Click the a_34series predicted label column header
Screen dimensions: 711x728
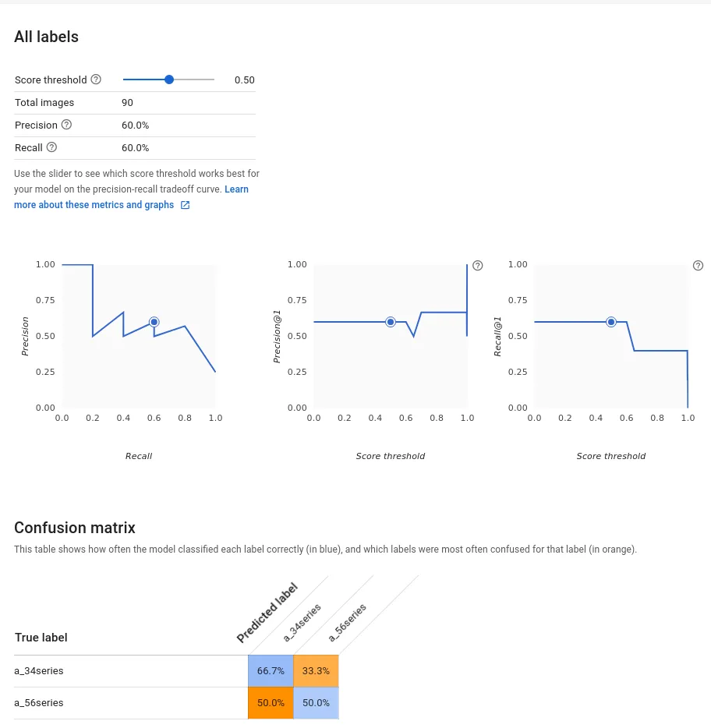click(x=302, y=623)
